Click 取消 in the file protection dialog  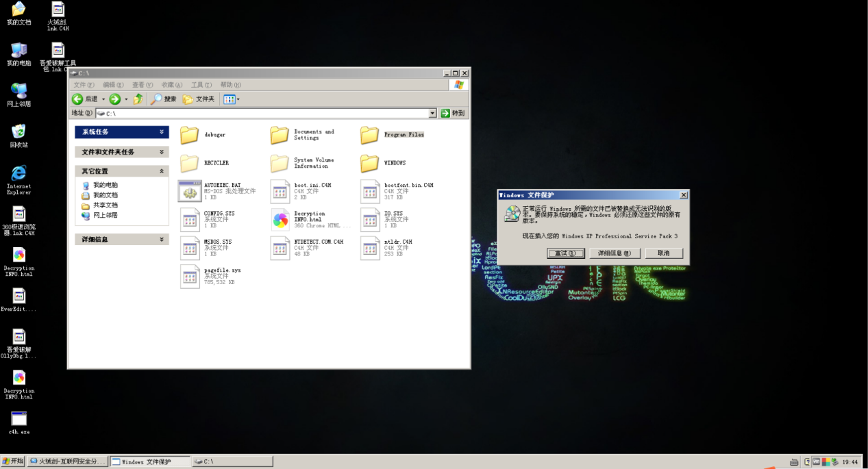(664, 253)
